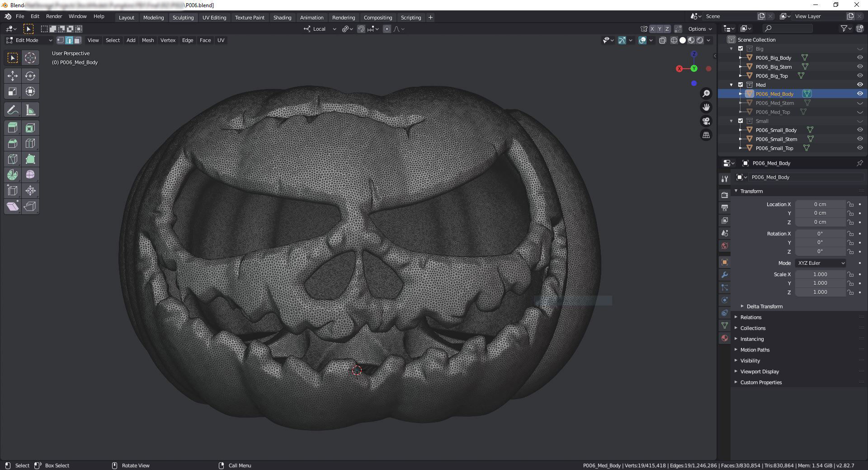Click the viewport pan hand icon
This screenshot has height=470, width=868.
pyautogui.click(x=706, y=107)
